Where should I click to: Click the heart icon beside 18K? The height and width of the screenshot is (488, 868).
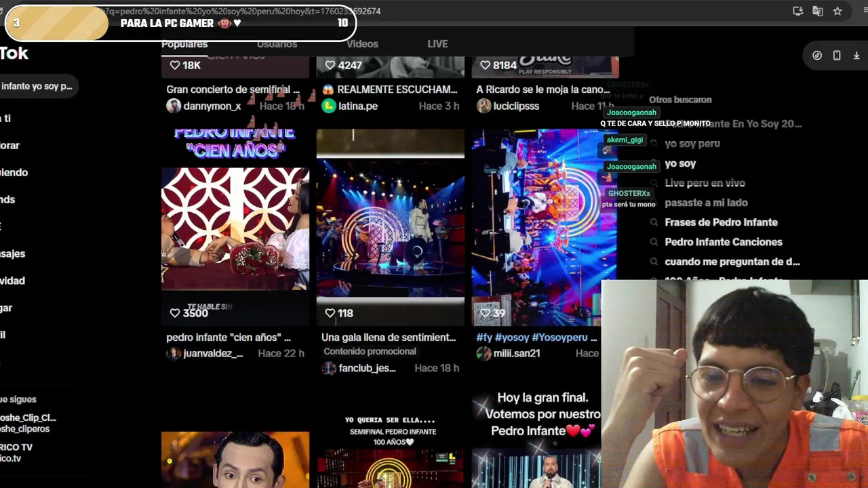click(x=175, y=65)
